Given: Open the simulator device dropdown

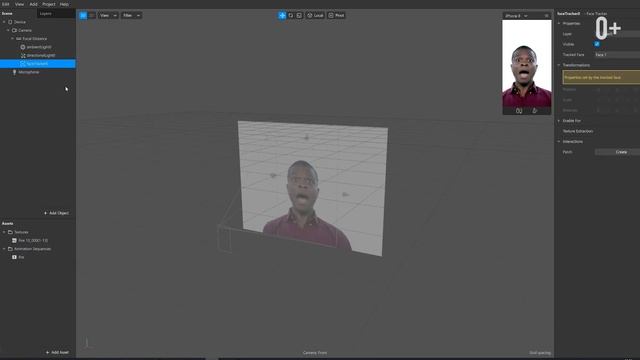Looking at the screenshot, I should (x=516, y=16).
